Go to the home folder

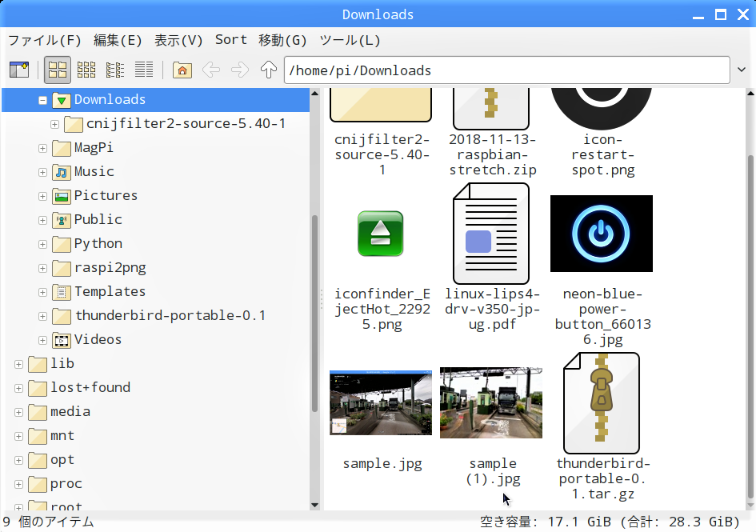point(182,70)
